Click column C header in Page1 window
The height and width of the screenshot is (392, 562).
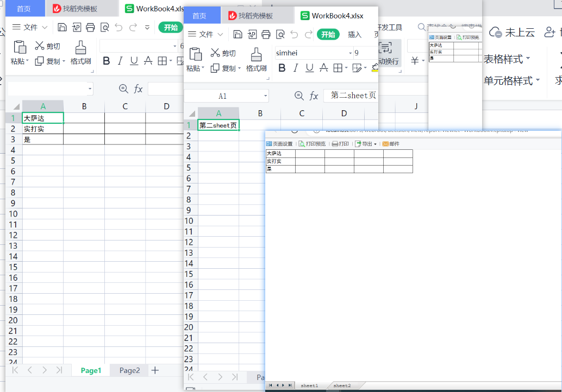coord(125,106)
